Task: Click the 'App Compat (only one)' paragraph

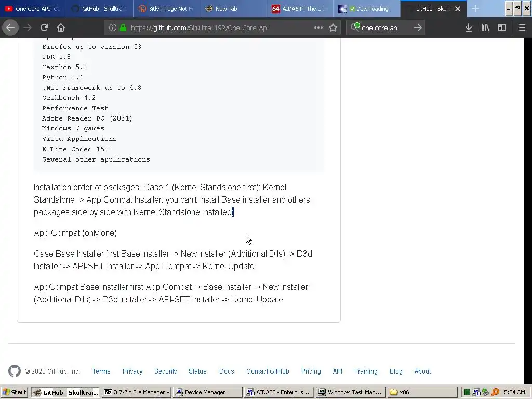Action: [75, 233]
